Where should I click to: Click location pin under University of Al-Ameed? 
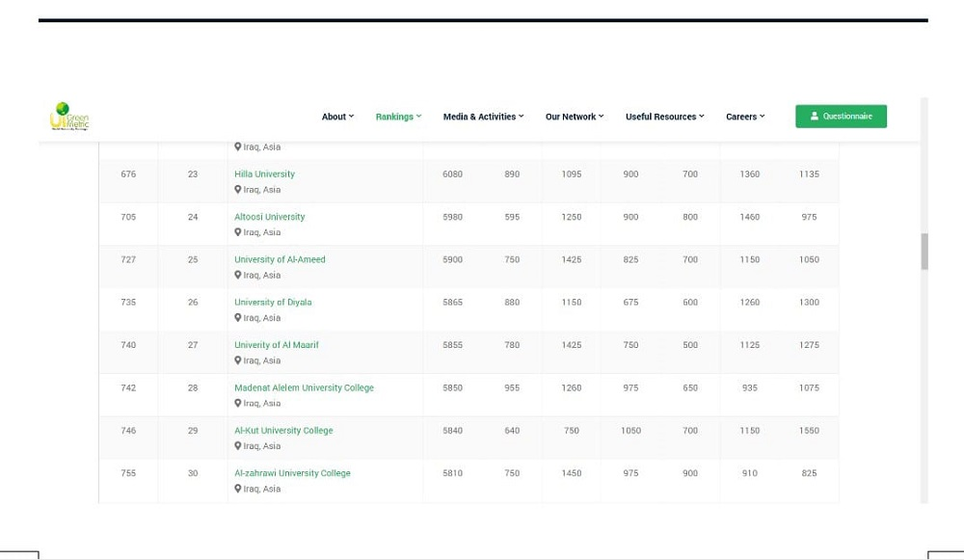[x=238, y=276]
